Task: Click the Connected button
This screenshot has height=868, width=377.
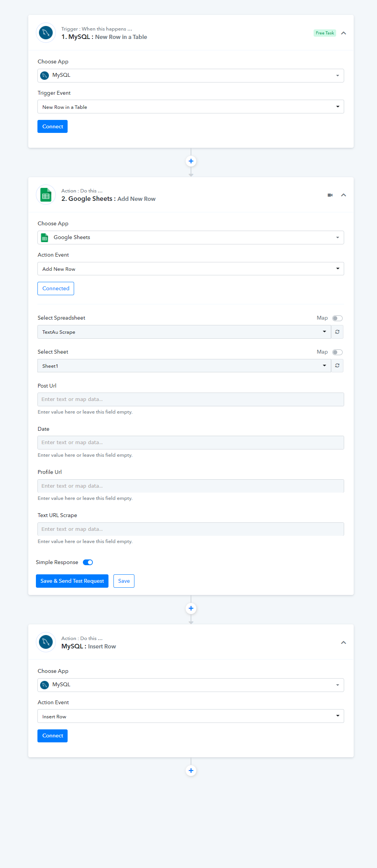Action: tap(56, 288)
